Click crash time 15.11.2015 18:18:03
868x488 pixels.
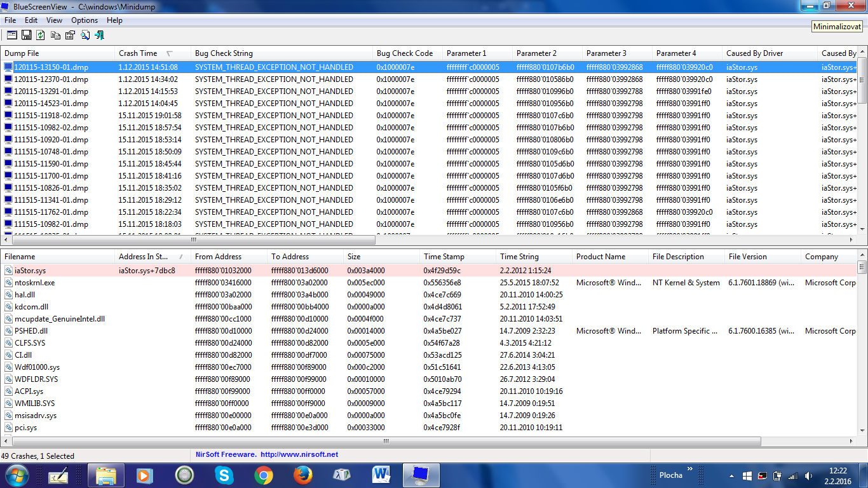150,224
